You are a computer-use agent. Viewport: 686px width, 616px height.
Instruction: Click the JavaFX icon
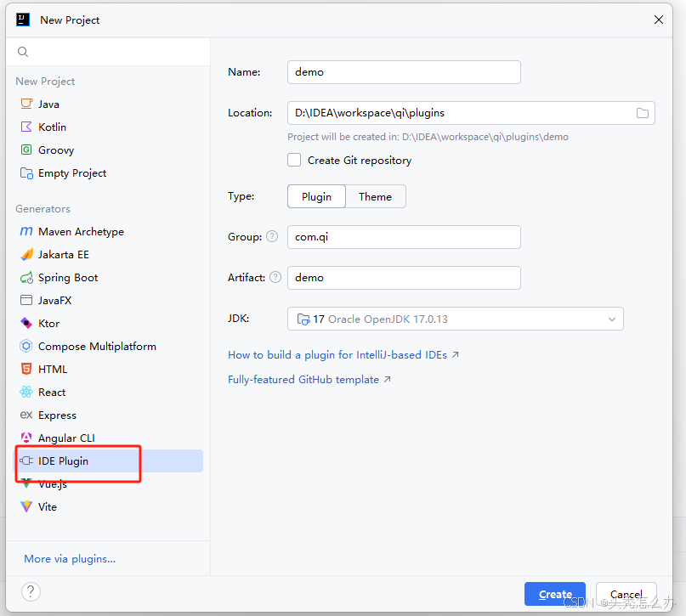click(26, 300)
